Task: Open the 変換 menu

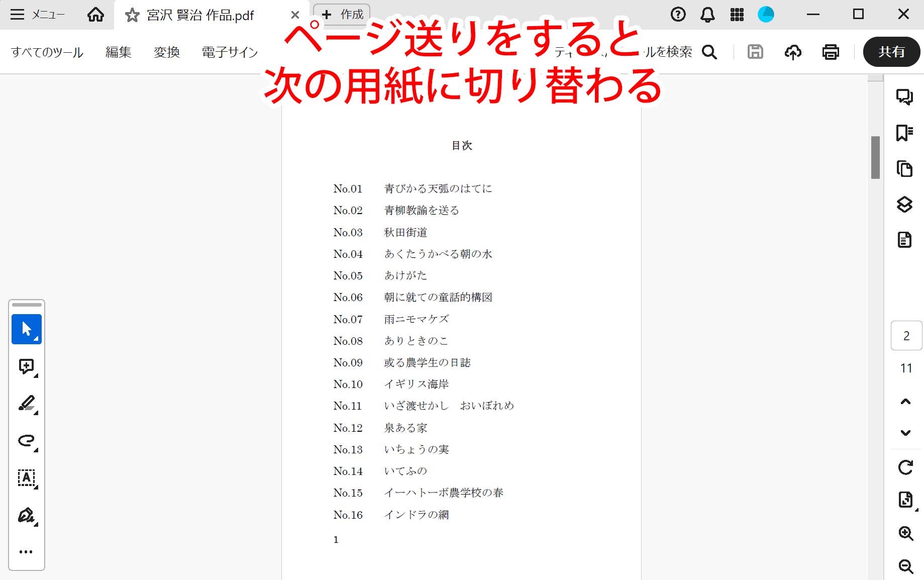Action: click(167, 52)
